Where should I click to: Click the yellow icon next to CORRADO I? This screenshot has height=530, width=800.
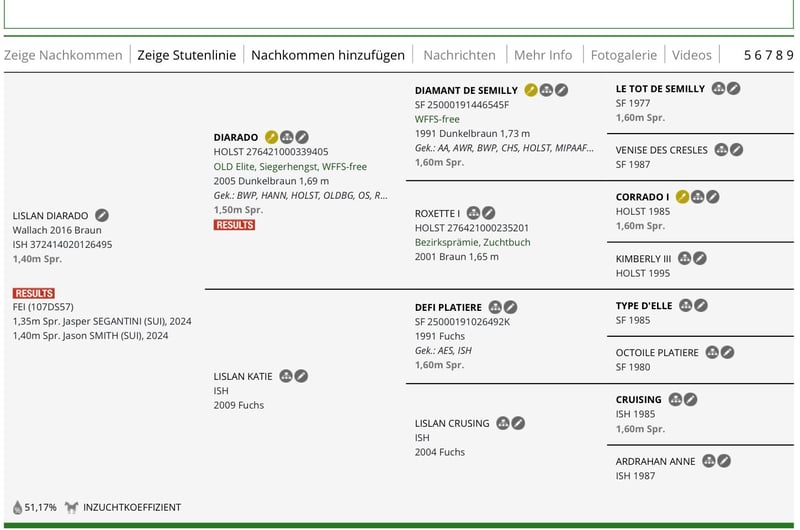click(683, 197)
